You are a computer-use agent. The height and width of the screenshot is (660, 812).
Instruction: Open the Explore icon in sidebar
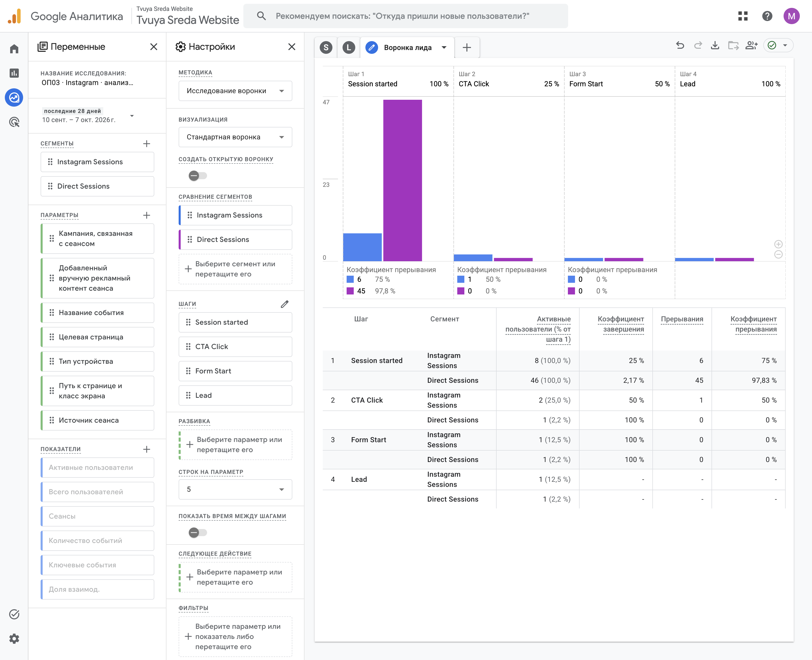(x=14, y=98)
